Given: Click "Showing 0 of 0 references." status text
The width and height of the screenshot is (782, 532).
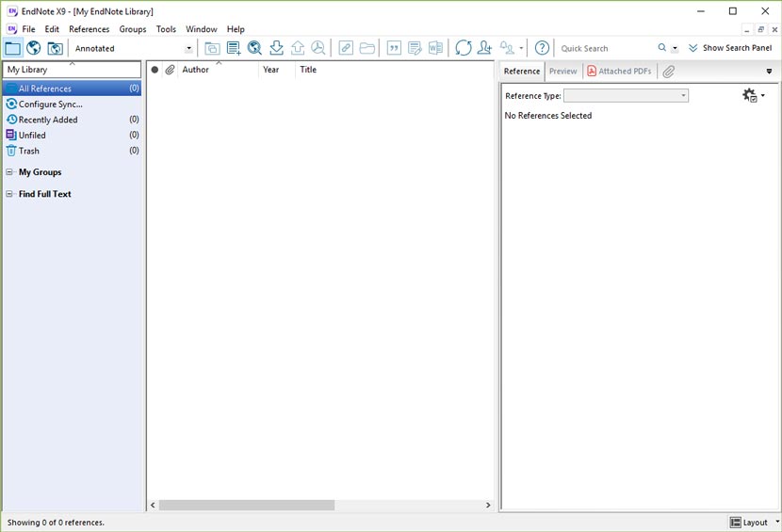Looking at the screenshot, I should (56, 523).
